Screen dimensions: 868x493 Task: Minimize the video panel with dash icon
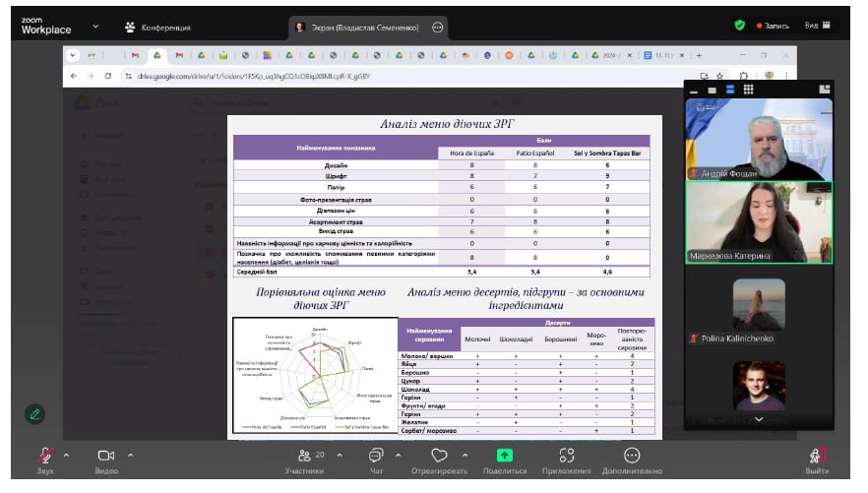pyautogui.click(x=694, y=90)
